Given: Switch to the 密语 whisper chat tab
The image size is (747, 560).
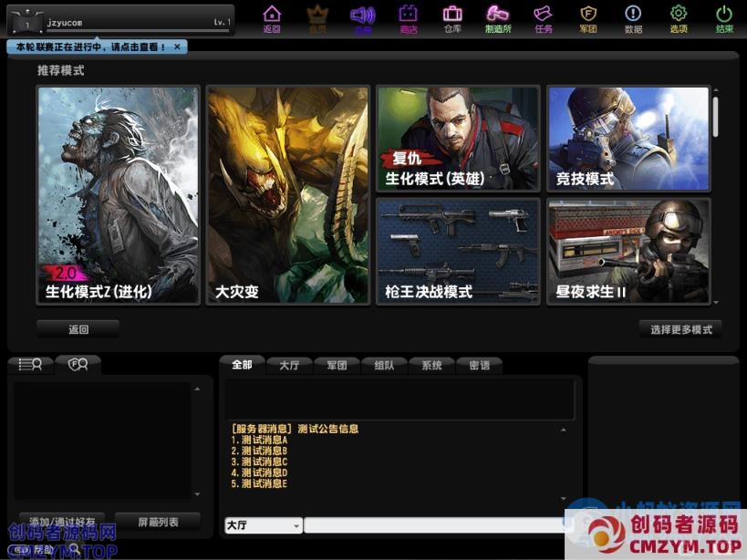Looking at the screenshot, I should 479,365.
